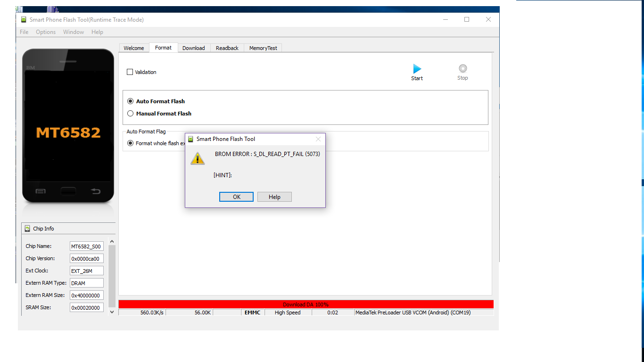The width and height of the screenshot is (644, 362).
Task: Click the Chip Name field
Action: tap(86, 247)
